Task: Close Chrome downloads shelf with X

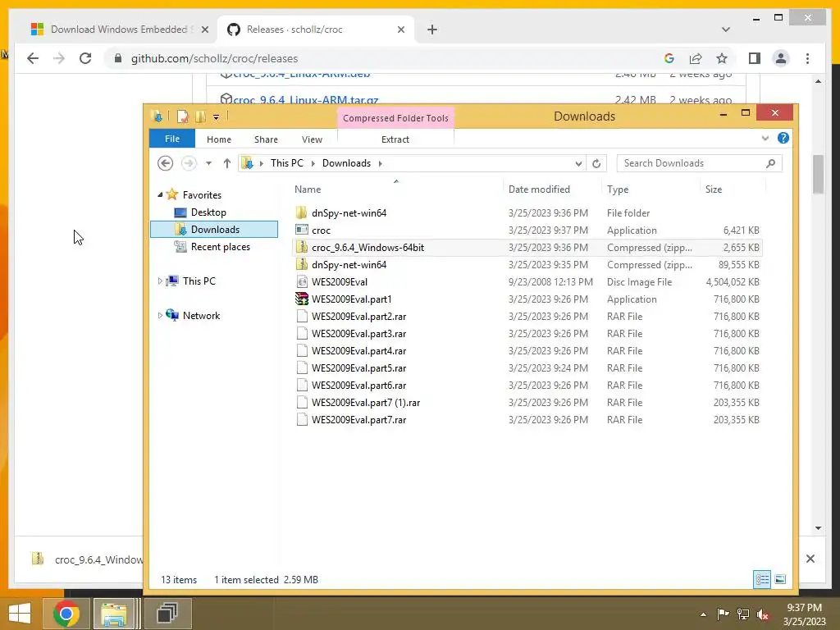Action: tap(810, 559)
